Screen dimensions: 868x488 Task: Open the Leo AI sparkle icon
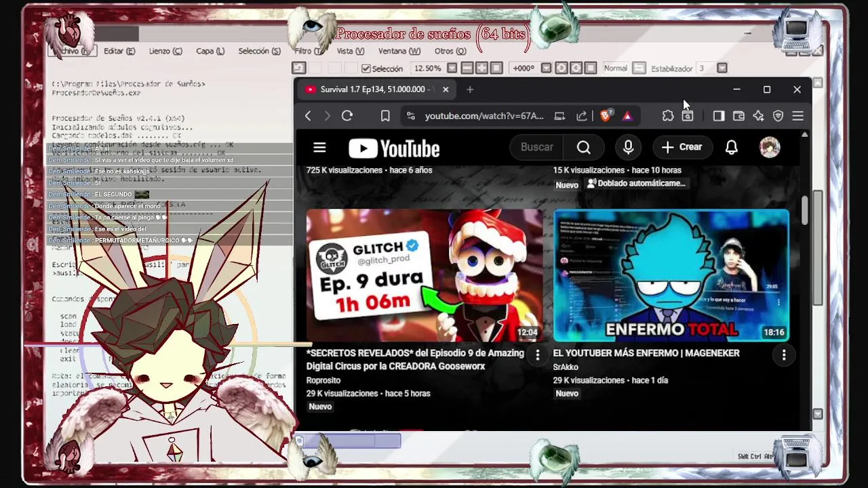[758, 116]
